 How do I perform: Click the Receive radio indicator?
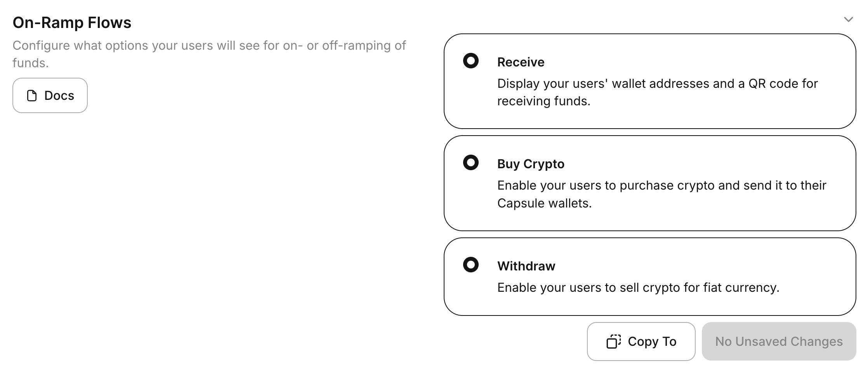click(x=470, y=61)
